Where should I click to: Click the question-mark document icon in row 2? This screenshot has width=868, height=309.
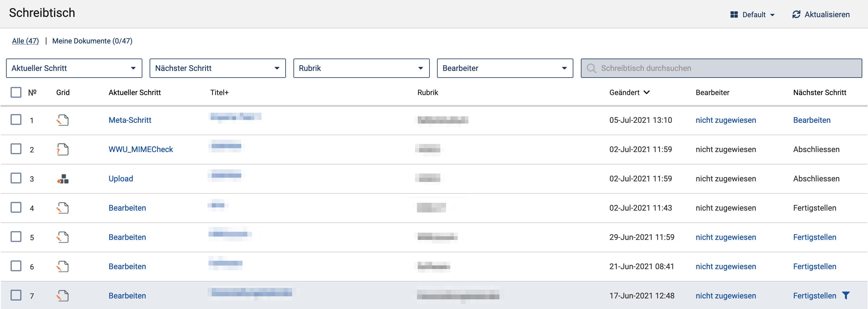(63, 149)
